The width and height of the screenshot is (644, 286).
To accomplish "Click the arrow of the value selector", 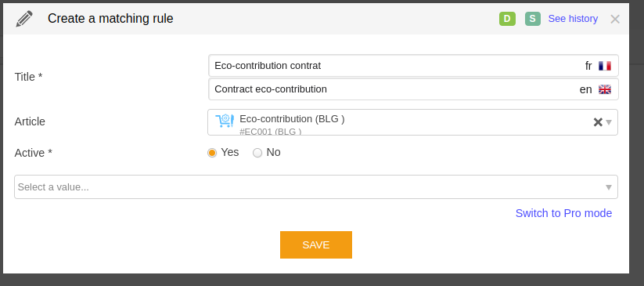I will (609, 187).
